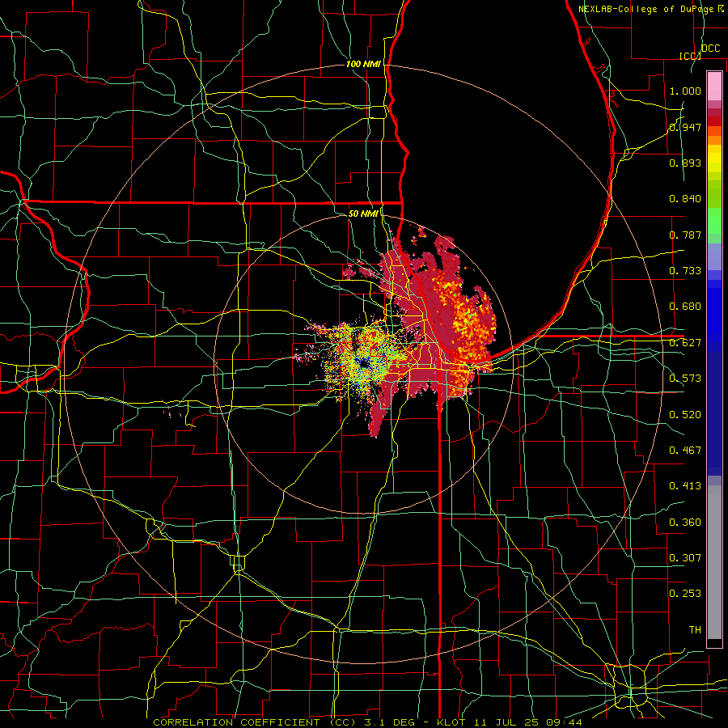Image resolution: width=728 pixels, height=728 pixels.
Task: Select the 0.573 scale value
Action: (x=685, y=379)
